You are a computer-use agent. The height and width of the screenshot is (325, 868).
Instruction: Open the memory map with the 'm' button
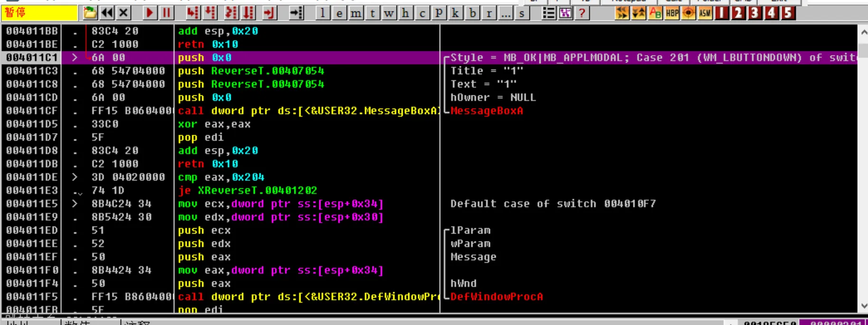(356, 13)
